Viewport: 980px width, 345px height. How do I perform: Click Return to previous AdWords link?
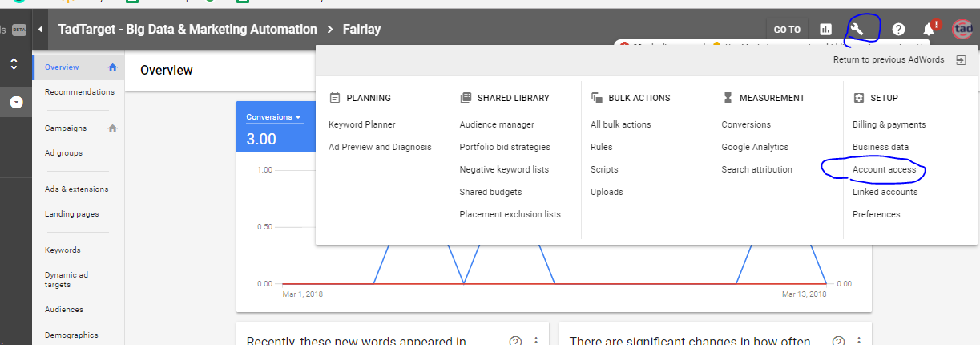[x=889, y=59]
